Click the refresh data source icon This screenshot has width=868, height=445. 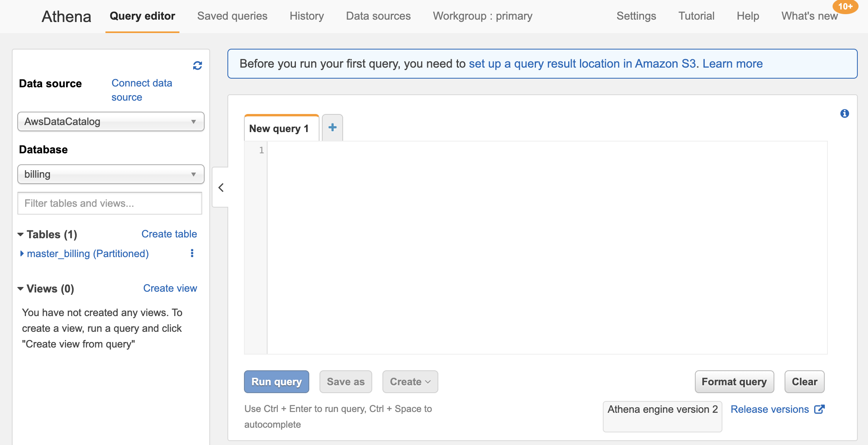(x=198, y=66)
